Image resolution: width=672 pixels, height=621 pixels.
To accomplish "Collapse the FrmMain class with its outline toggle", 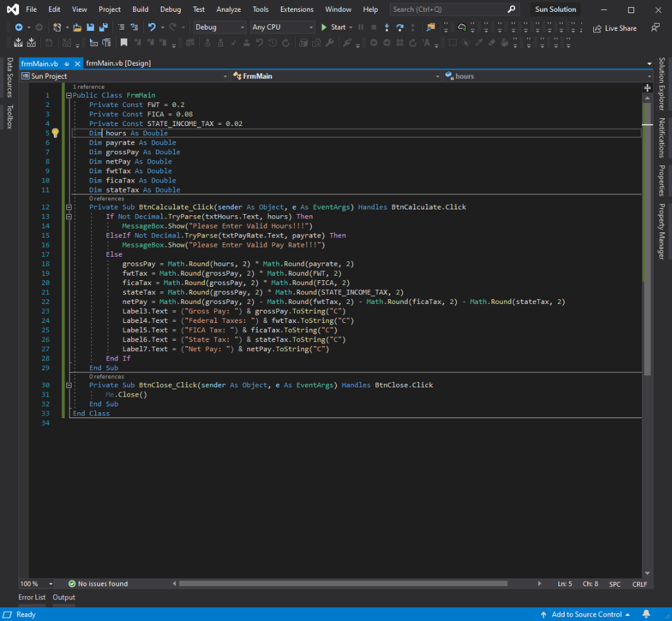I will [69, 95].
